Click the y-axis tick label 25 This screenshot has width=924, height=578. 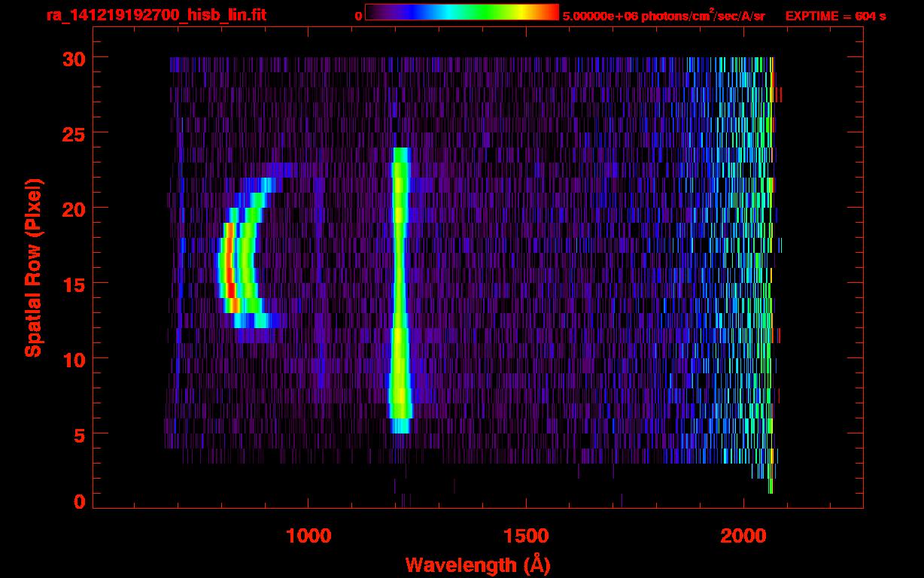click(x=72, y=133)
